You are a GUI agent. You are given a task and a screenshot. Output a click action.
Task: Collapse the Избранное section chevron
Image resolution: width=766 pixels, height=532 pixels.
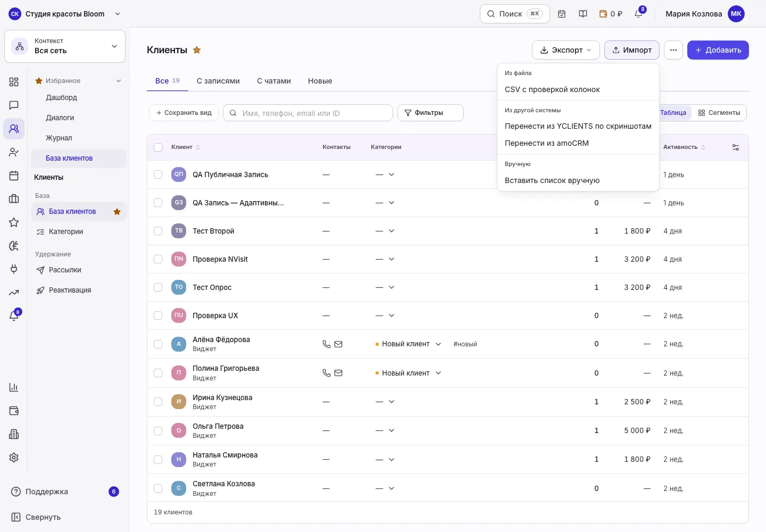[x=119, y=81]
